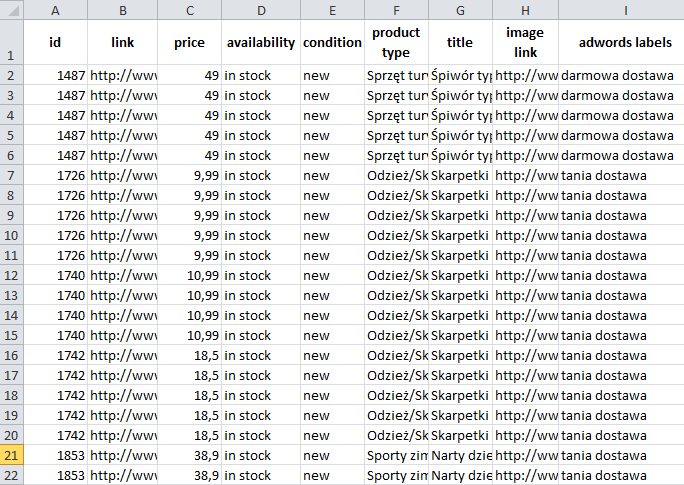
Task: Select the 'image link' header cell
Action: 524,43
